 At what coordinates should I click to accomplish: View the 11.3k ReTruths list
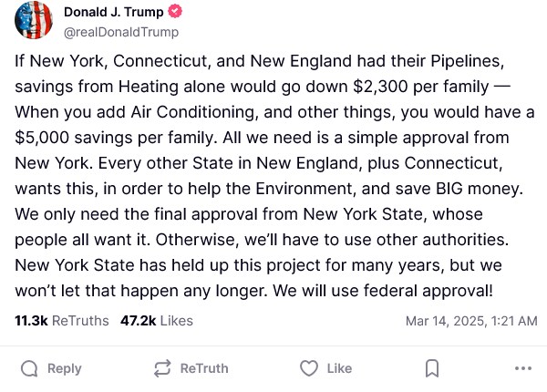click(x=62, y=321)
